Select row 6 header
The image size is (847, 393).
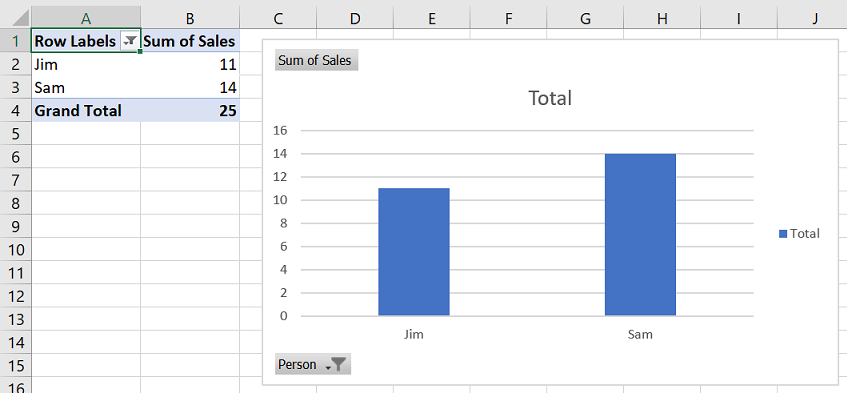[16, 157]
